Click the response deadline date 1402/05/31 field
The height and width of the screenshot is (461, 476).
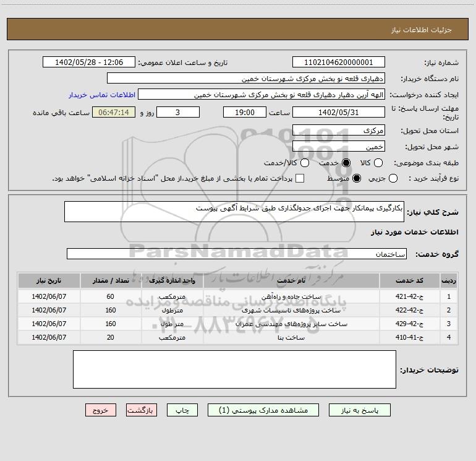pyautogui.click(x=339, y=112)
